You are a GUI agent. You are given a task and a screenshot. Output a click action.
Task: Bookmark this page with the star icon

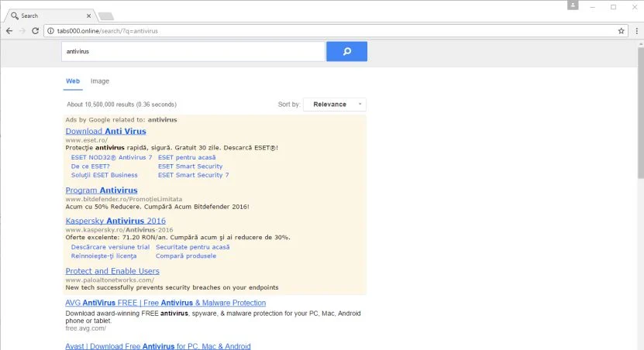click(x=621, y=31)
